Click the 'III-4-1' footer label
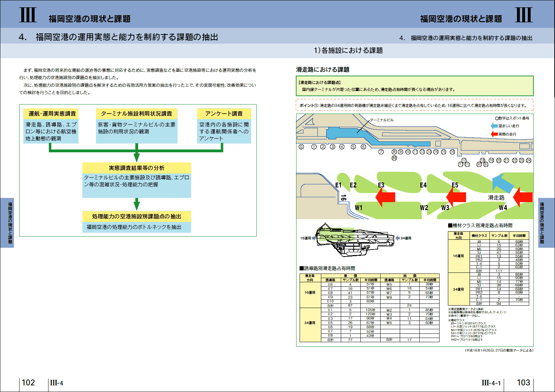Screen dimensions: 555x392 click(491, 383)
